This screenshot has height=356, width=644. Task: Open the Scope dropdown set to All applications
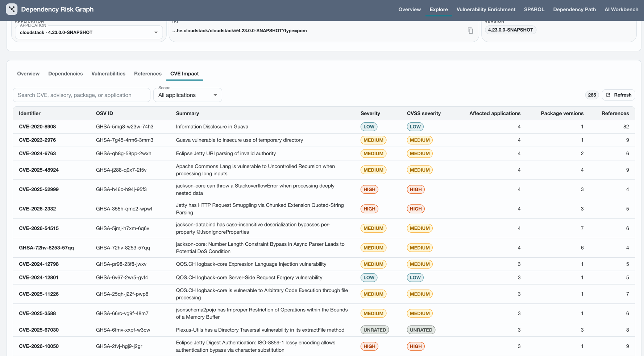point(188,95)
